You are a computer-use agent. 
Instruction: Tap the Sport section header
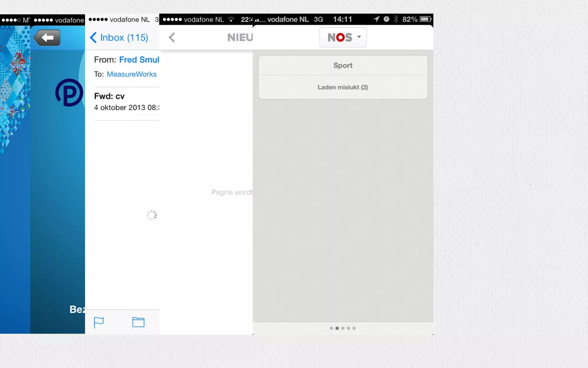pyautogui.click(x=343, y=66)
